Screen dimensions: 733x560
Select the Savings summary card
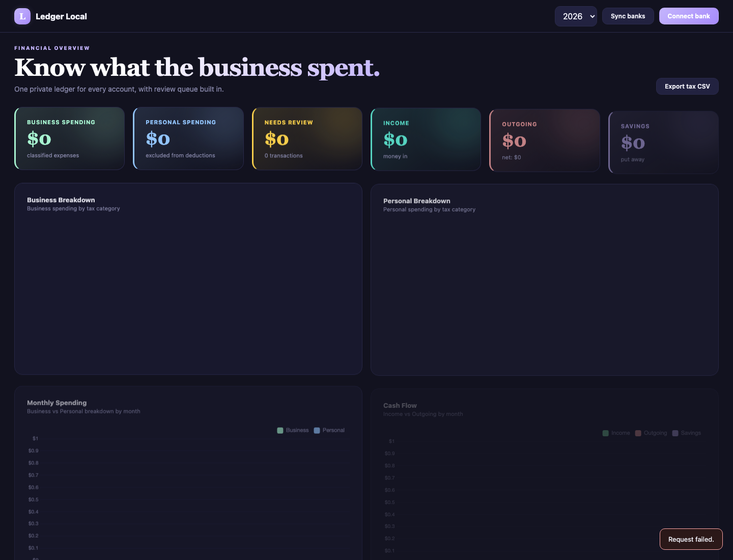point(663,143)
